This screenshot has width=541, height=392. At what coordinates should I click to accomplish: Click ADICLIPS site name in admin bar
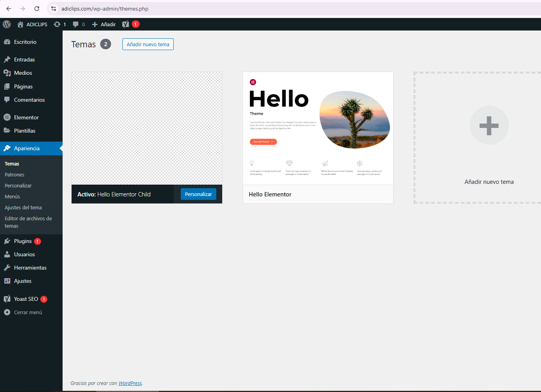(x=37, y=24)
